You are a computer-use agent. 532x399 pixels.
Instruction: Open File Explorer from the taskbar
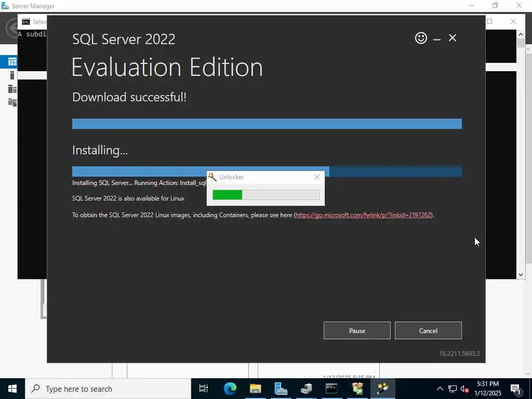255,389
